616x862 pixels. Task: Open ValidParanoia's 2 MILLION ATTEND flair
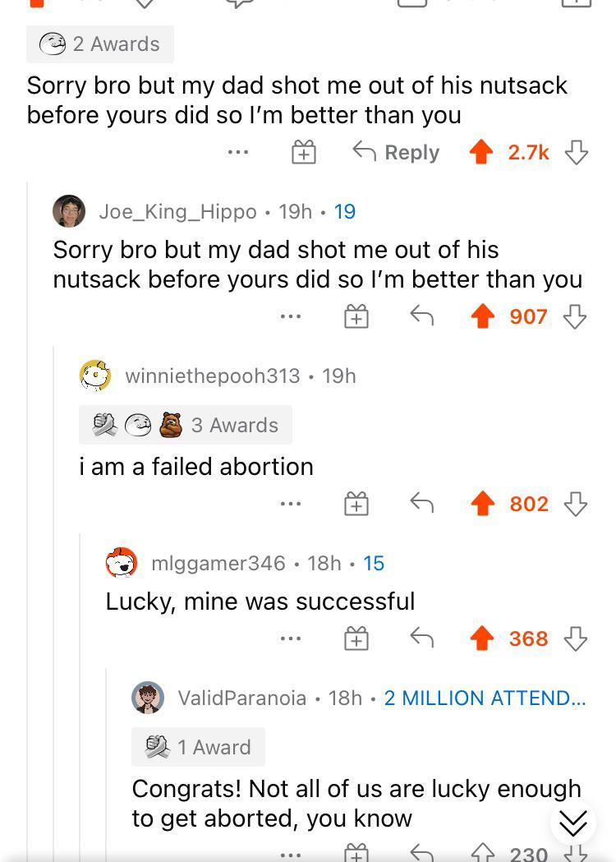tap(485, 698)
